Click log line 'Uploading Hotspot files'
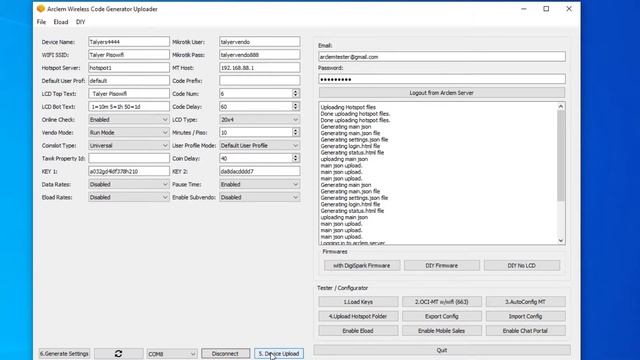This screenshot has height=360, width=640. click(x=348, y=107)
